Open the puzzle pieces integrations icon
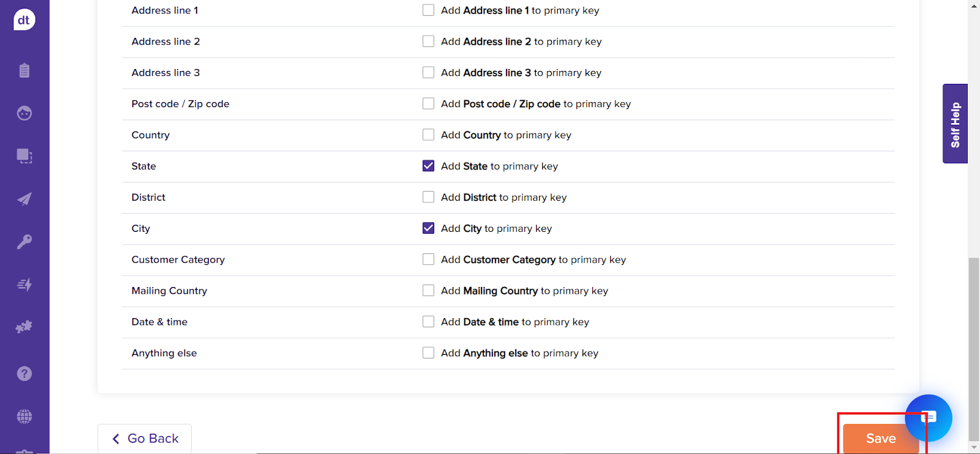Viewport: 980px width, 454px height. [24, 327]
